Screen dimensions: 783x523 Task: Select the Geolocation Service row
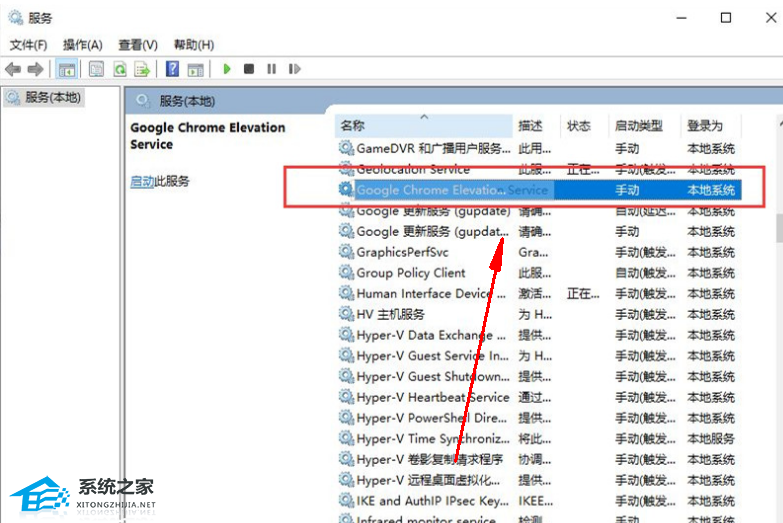[538, 169]
